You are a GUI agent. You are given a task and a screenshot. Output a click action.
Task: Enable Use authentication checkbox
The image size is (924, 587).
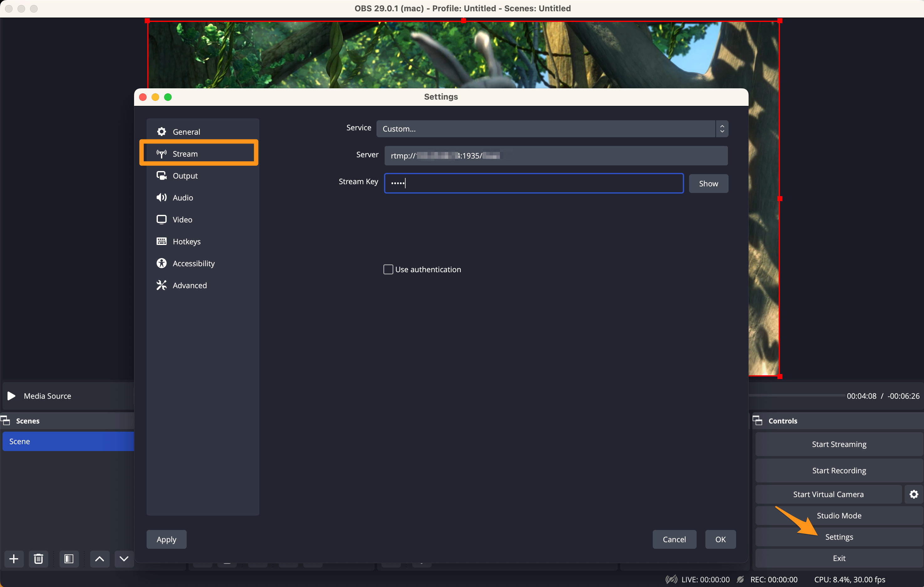click(388, 269)
